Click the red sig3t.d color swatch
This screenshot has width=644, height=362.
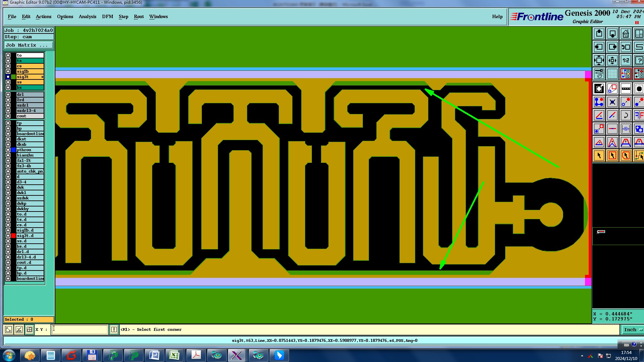(x=13, y=236)
